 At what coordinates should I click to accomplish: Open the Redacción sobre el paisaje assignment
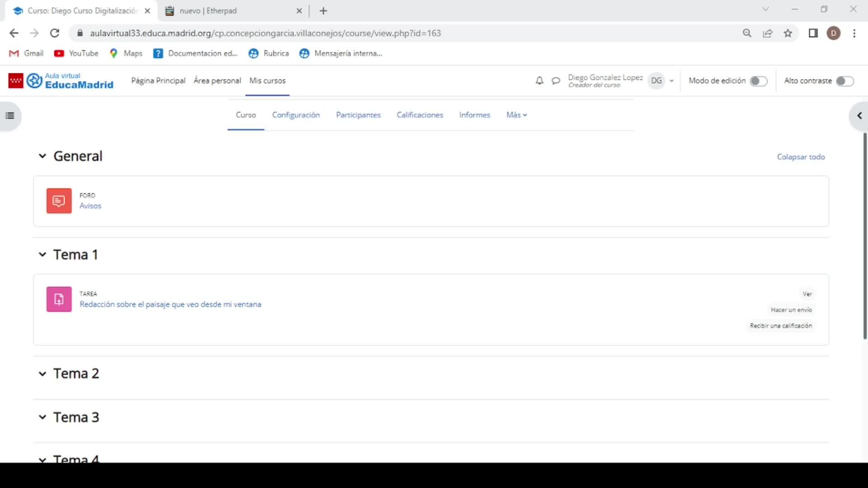[170, 304]
